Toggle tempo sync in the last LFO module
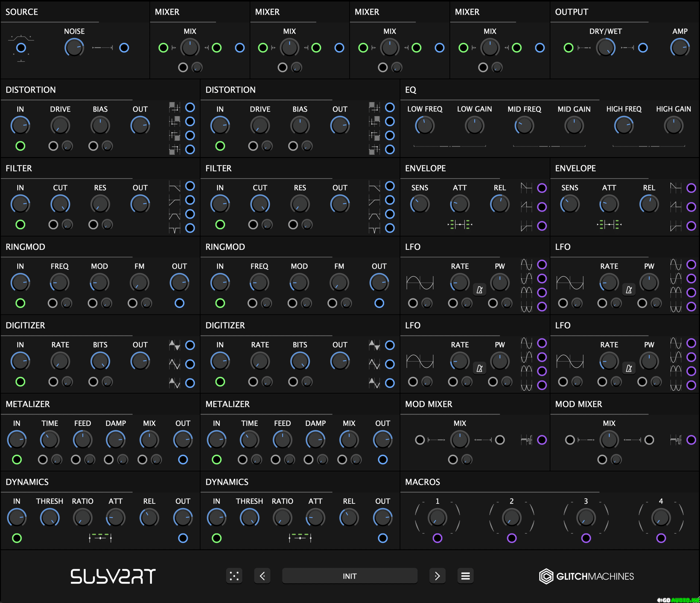 point(629,368)
